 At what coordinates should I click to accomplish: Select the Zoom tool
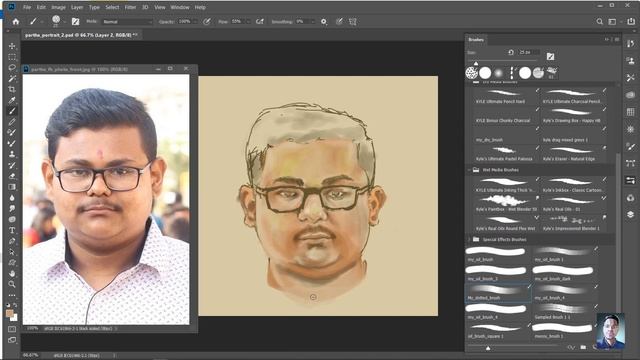click(12, 284)
